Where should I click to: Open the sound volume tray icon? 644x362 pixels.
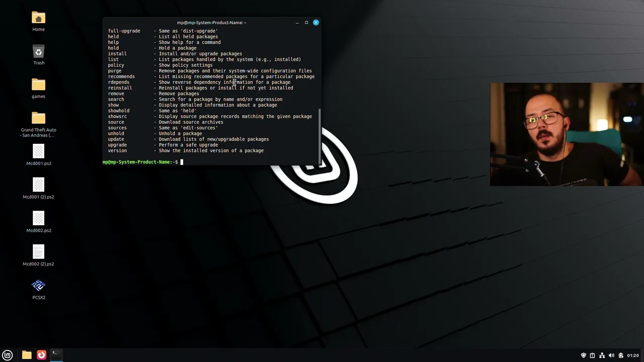[x=612, y=355]
